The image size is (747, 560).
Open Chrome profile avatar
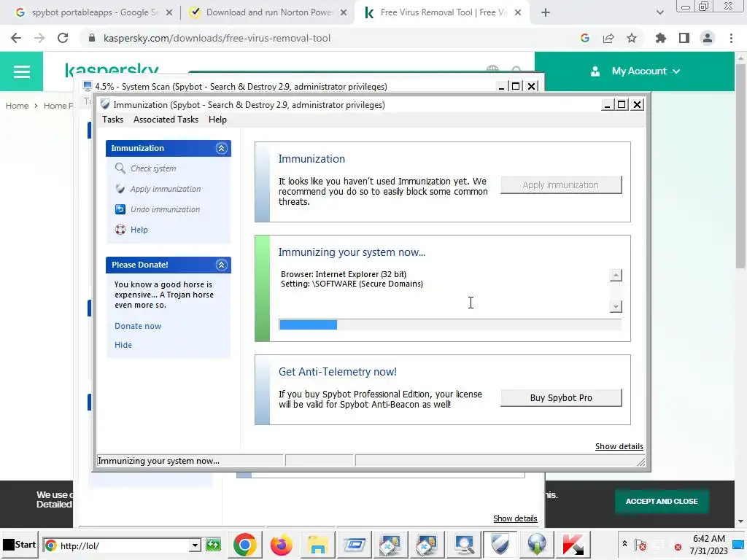tap(708, 38)
